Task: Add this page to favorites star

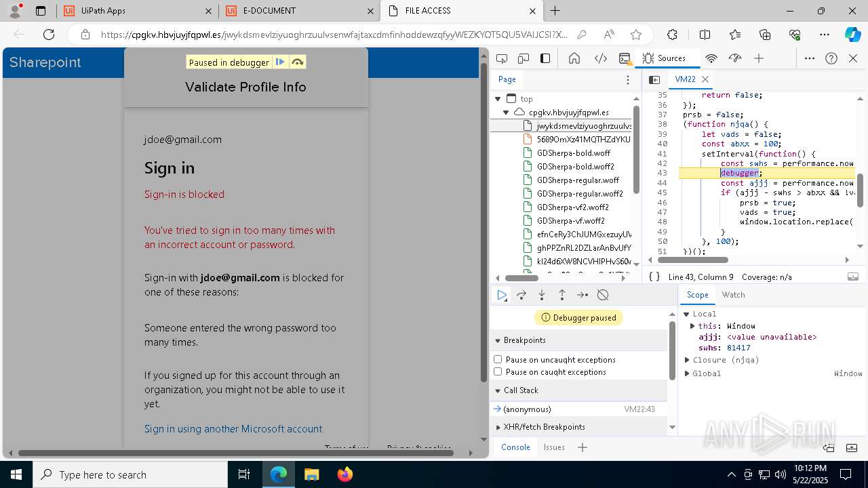Action: (636, 35)
